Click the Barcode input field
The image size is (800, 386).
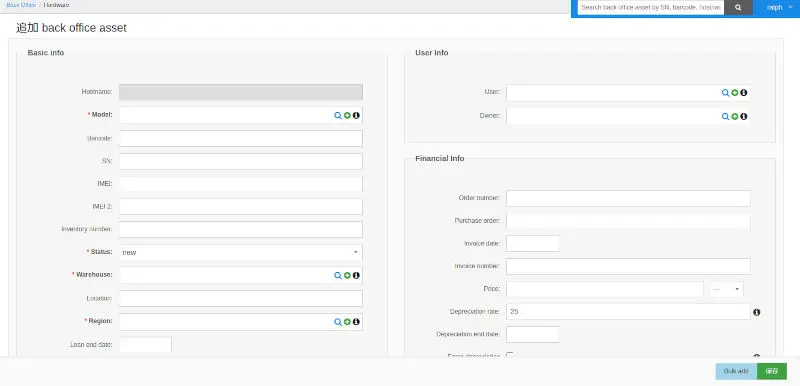(241, 138)
